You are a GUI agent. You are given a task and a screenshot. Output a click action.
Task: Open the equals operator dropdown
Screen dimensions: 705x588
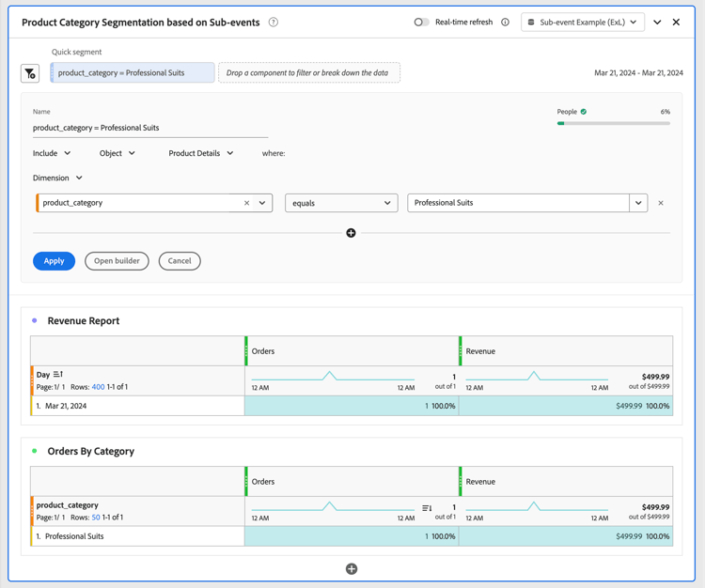(x=341, y=203)
